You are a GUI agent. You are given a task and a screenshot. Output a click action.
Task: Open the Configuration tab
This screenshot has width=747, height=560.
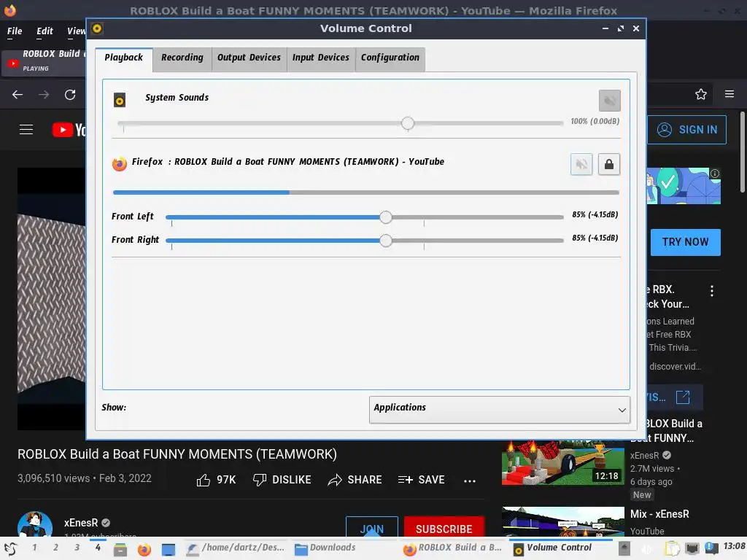click(390, 58)
